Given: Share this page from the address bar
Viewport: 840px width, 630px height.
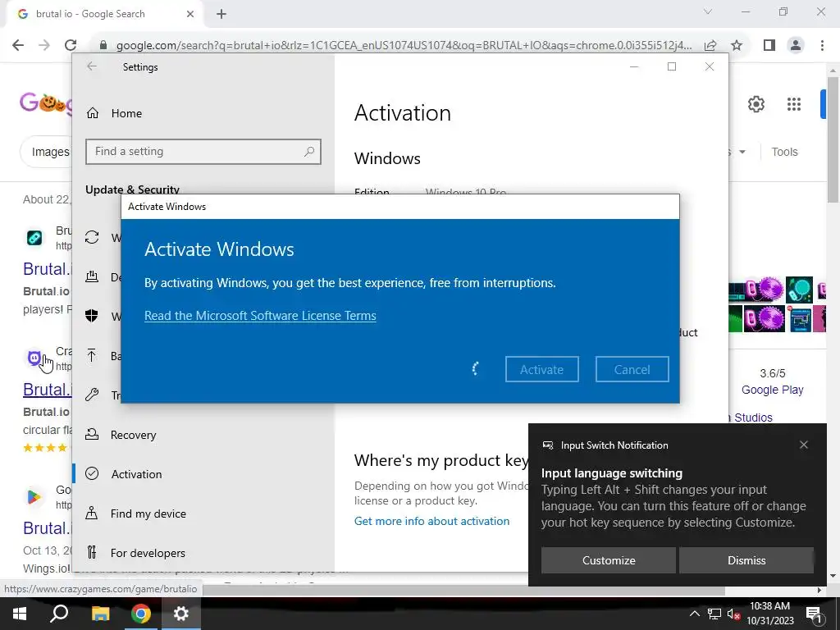Looking at the screenshot, I should [x=710, y=46].
